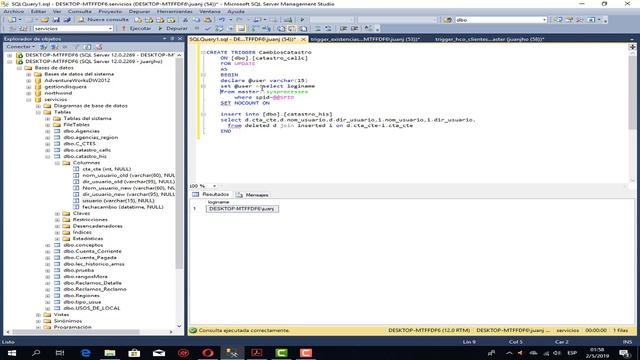Click the split editor handle icon
Image resolution: width=640 pixels, height=360 pixels.
pos(632,47)
